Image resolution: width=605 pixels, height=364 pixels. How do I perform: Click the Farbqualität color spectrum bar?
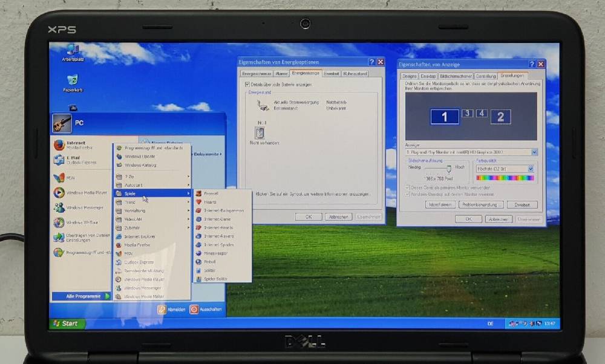[x=505, y=178]
